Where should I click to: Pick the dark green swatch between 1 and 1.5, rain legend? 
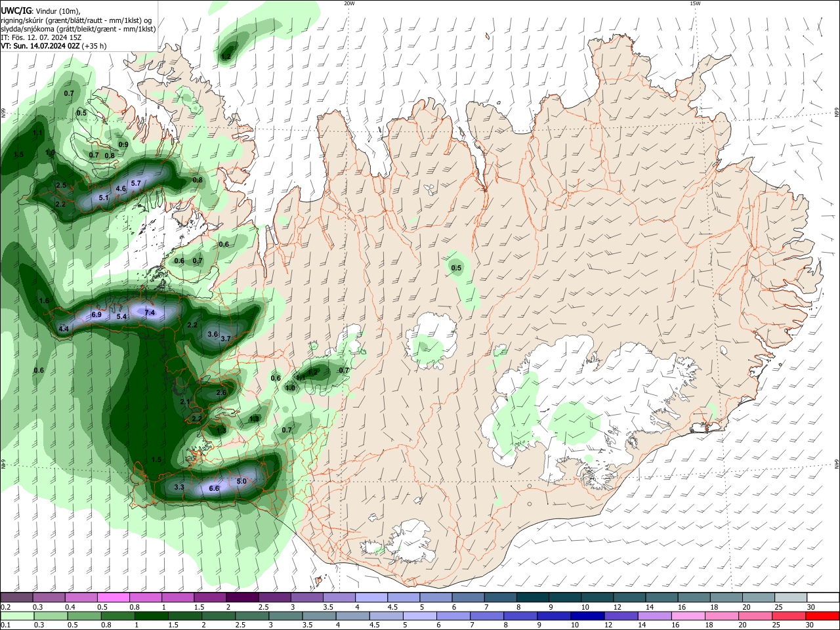tap(152, 616)
